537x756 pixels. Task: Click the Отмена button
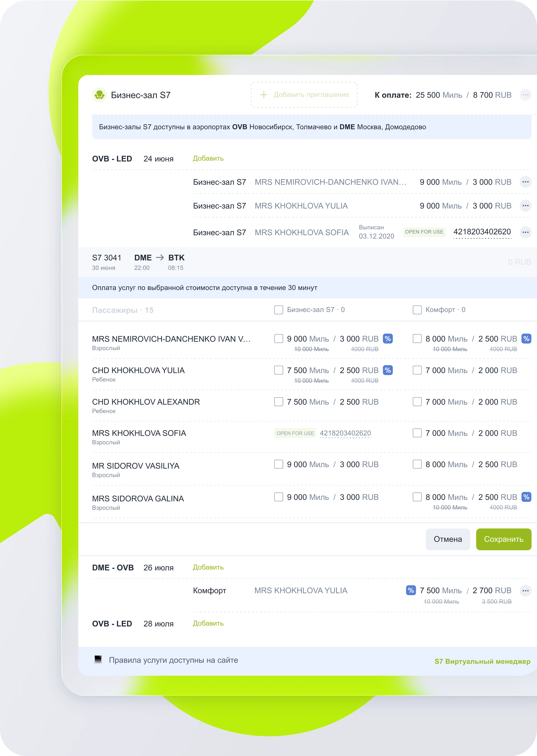point(448,539)
